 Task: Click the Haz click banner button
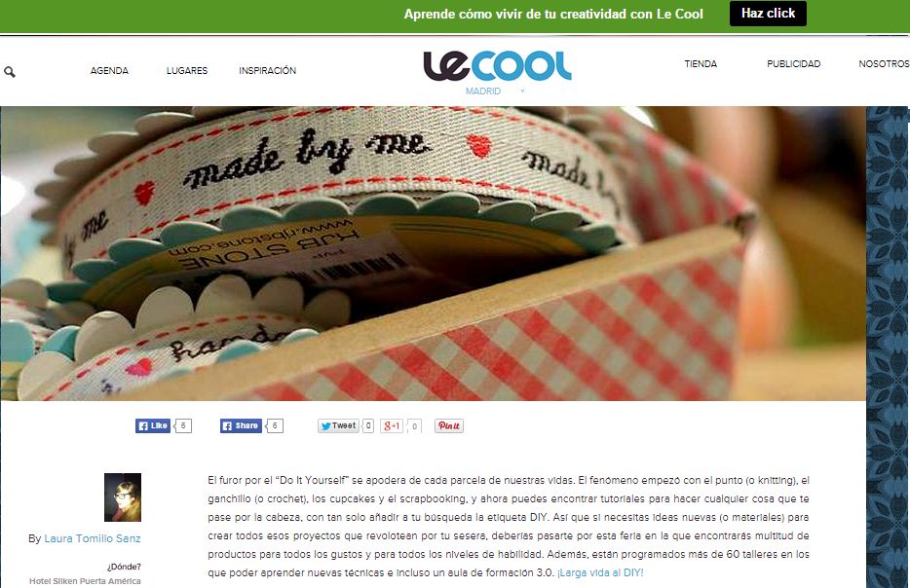point(768,14)
